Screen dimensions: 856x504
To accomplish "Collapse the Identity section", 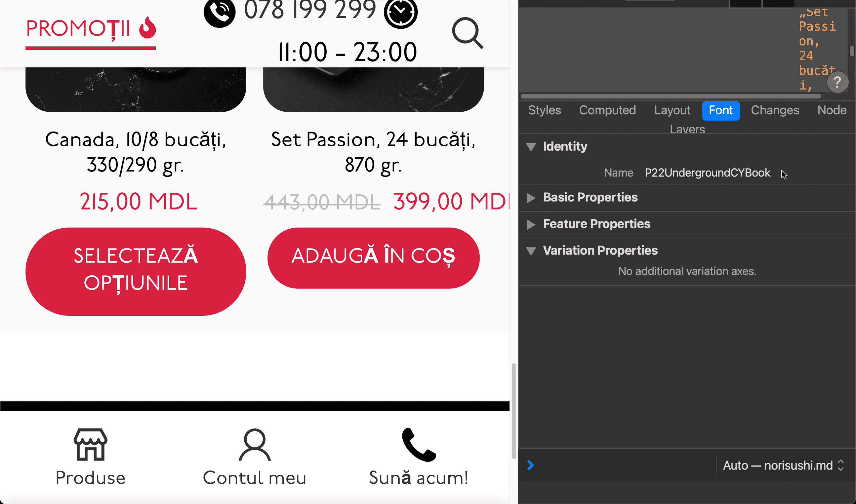I will pyautogui.click(x=531, y=146).
